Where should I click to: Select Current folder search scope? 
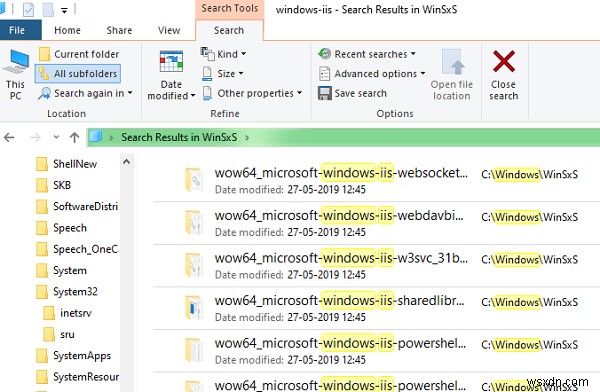coord(79,54)
